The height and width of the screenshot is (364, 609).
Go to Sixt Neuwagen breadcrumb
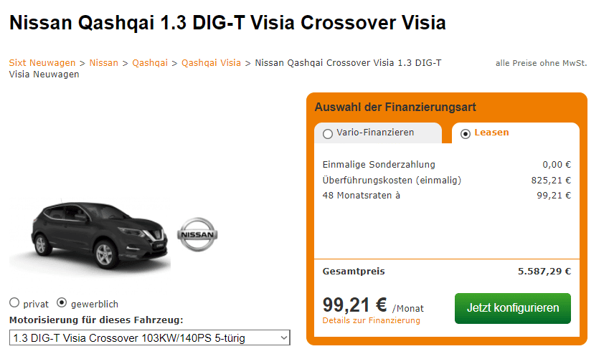42,63
